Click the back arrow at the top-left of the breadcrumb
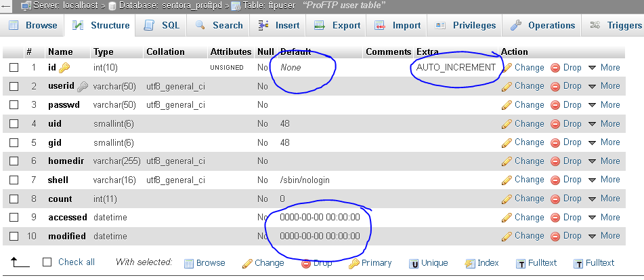Image resolution: width=644 pixels, height=280 pixels. pos(6,5)
